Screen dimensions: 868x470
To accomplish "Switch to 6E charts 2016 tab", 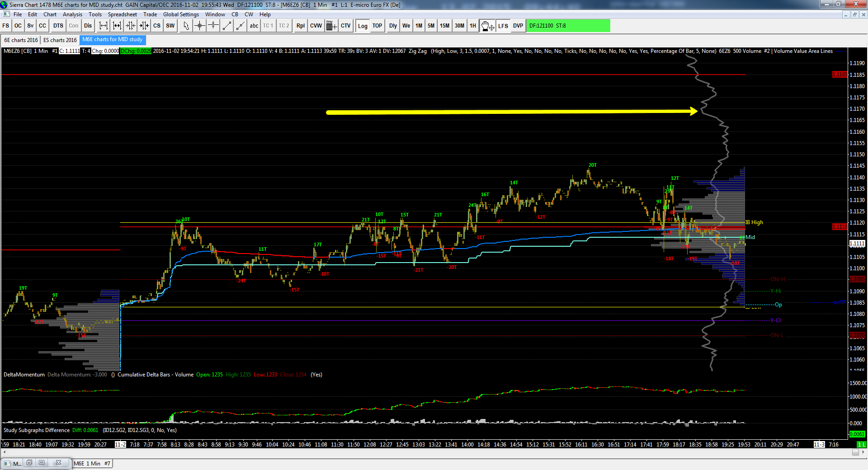I will [21, 40].
